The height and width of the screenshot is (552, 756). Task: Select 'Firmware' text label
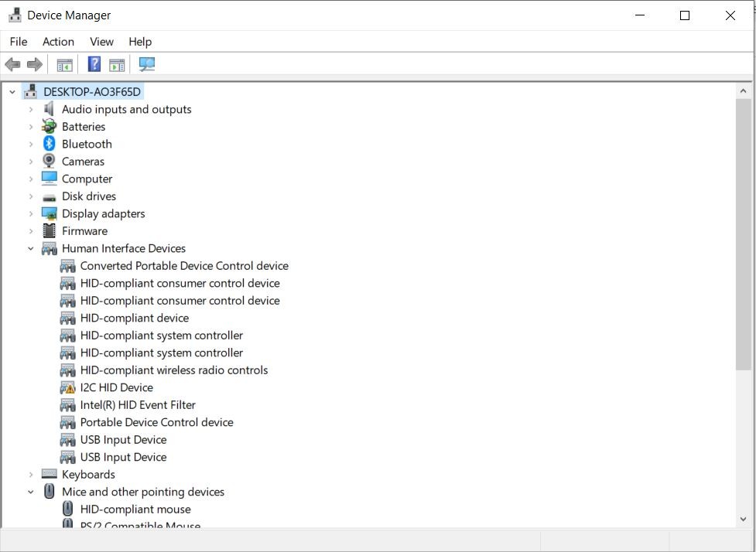click(x=84, y=231)
